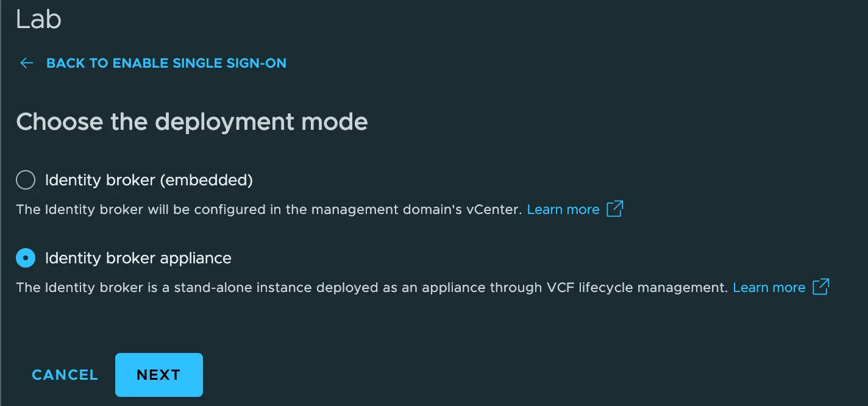Click Learn more for embedded Identity broker
This screenshot has height=406, width=868.
tap(563, 209)
